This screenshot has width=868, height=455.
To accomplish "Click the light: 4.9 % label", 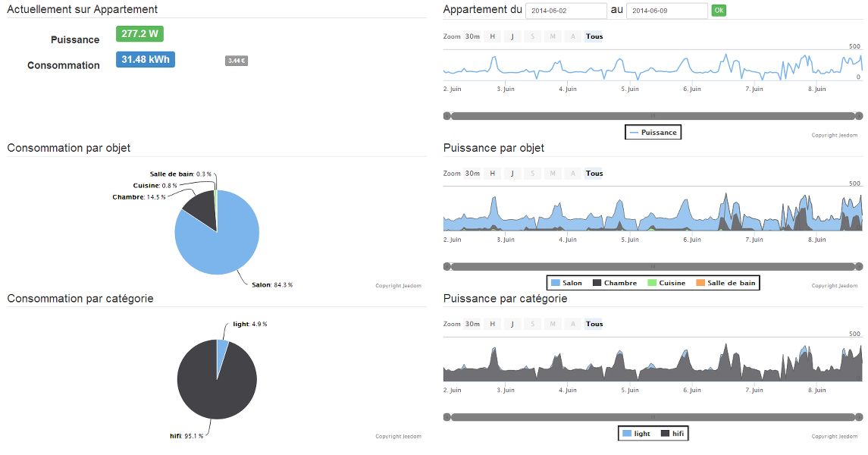I will tap(249, 324).
